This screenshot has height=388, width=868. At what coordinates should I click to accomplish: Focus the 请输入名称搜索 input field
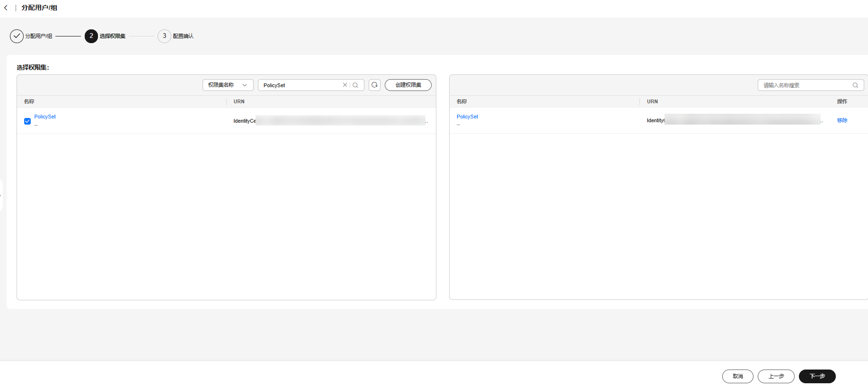805,85
